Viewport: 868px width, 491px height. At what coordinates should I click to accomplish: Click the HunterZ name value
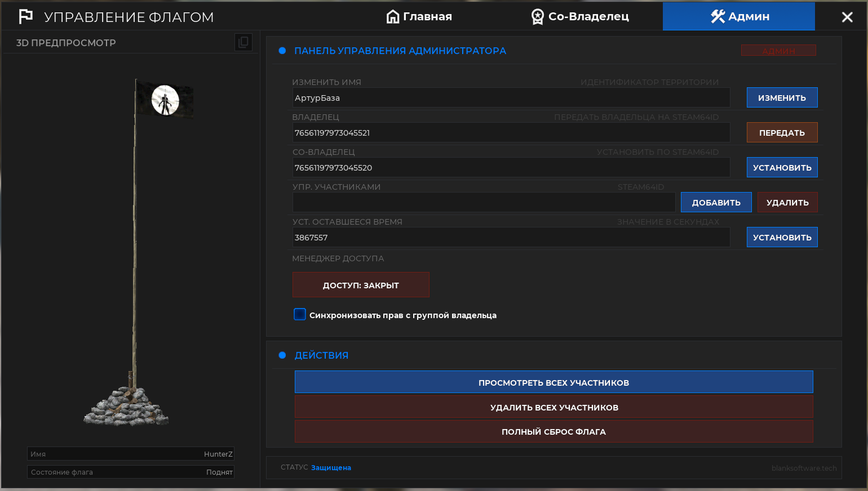click(x=218, y=454)
